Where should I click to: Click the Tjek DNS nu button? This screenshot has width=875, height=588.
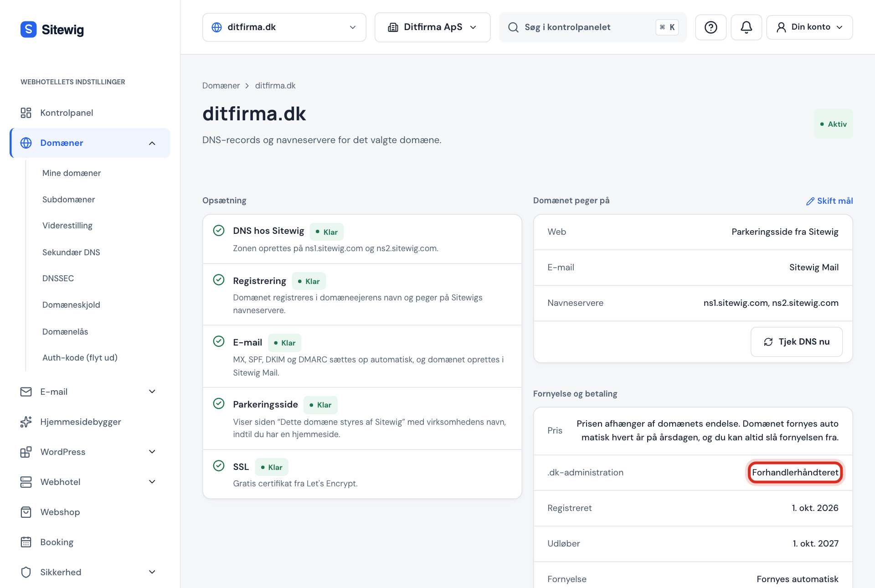[797, 342]
